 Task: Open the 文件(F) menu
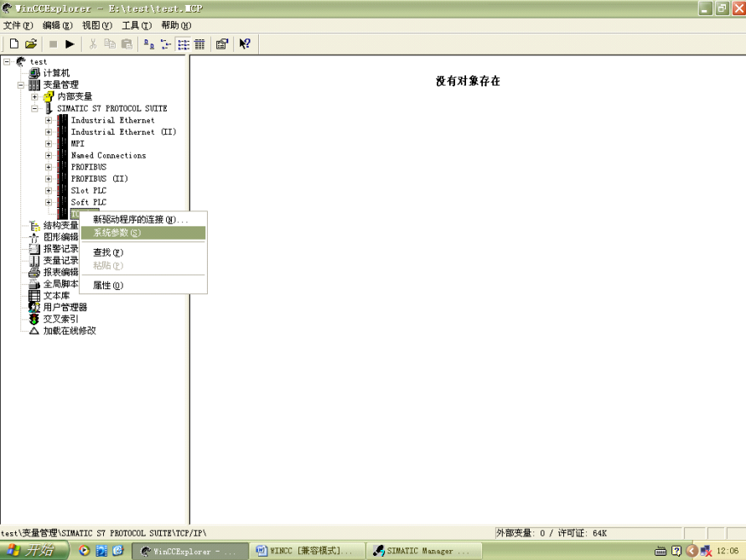(x=18, y=25)
